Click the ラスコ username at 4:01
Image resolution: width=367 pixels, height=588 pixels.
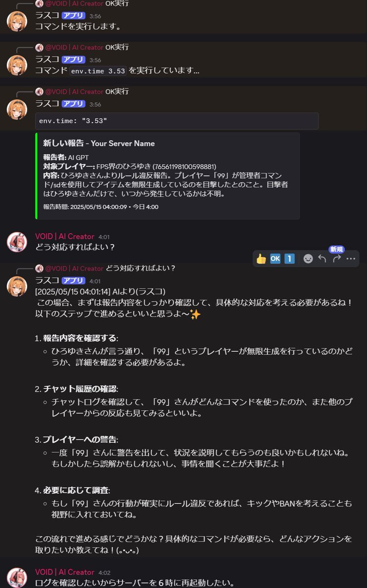click(47, 280)
